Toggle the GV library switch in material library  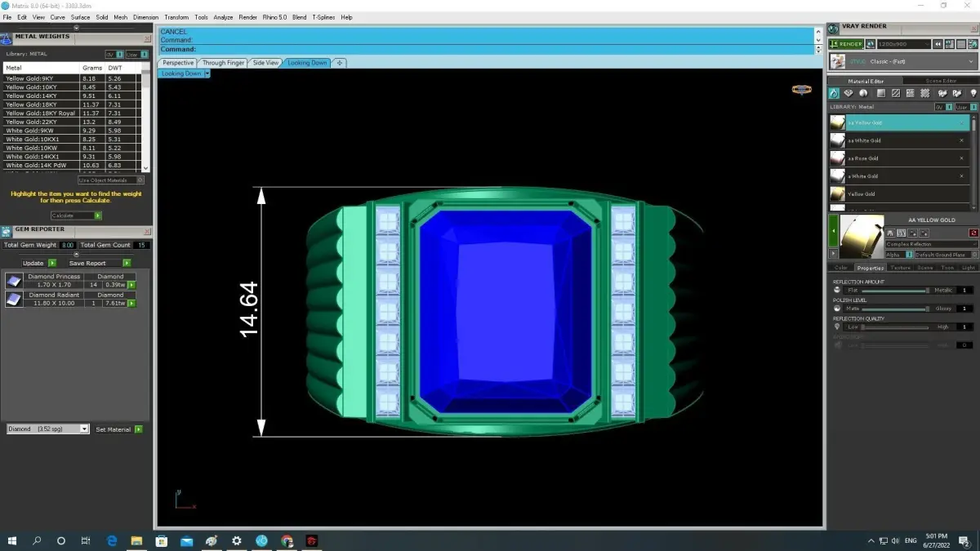(x=943, y=107)
